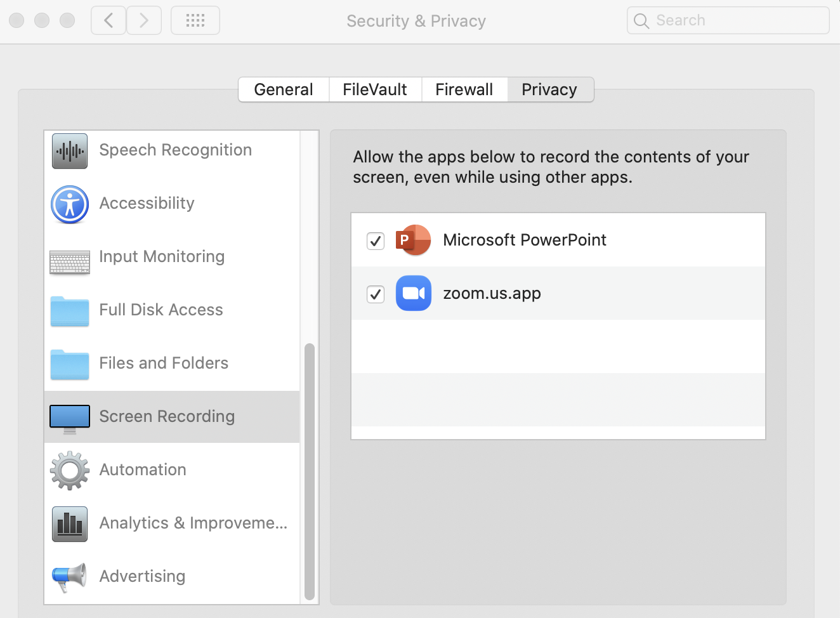
Task: Click the Files and Folders folder icon
Action: (x=70, y=364)
